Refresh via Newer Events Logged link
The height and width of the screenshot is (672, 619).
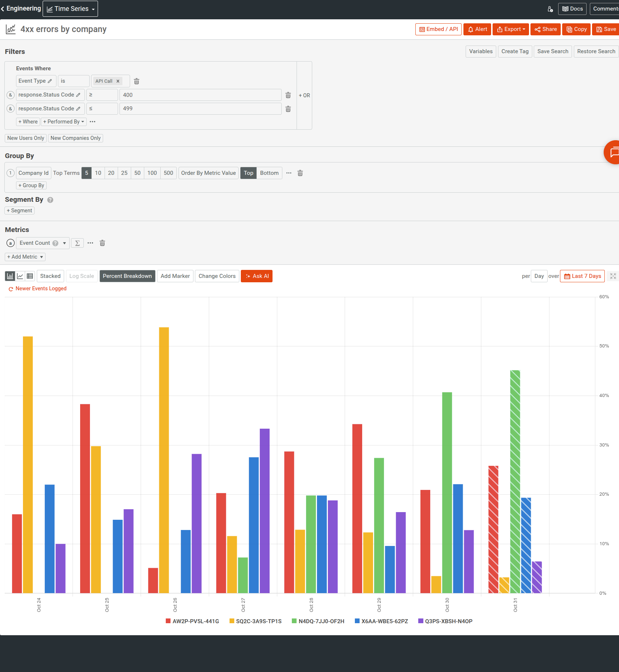coord(37,288)
